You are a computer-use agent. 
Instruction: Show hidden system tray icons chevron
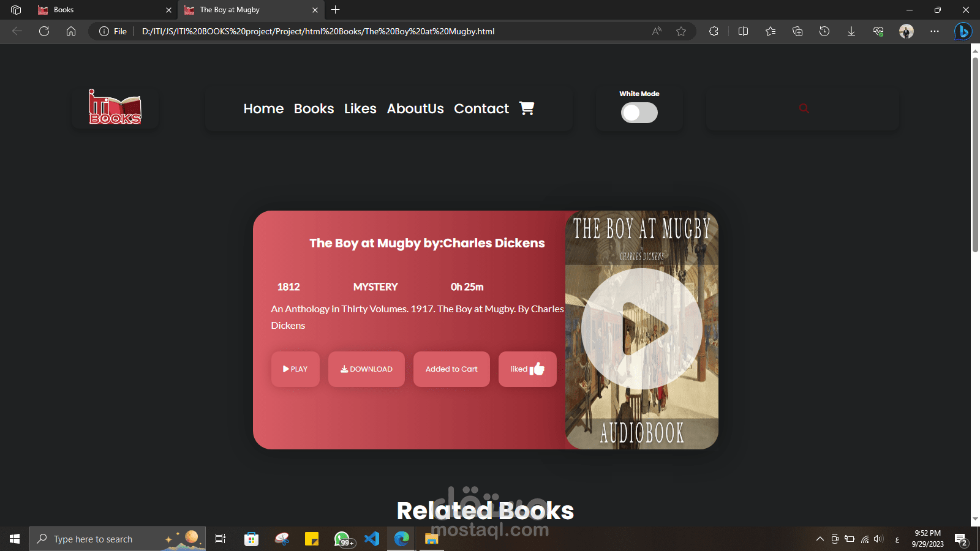[x=820, y=539]
